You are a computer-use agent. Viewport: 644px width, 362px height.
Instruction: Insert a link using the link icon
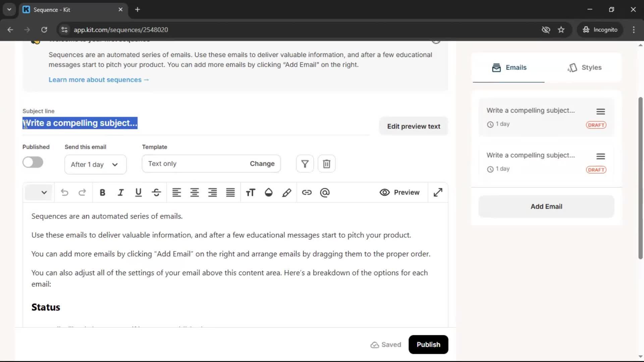coord(307,192)
